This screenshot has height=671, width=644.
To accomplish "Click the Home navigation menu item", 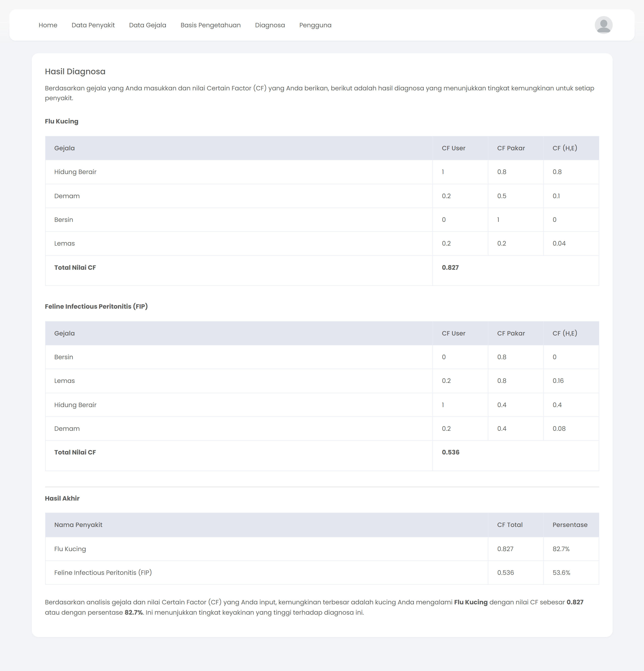I will coord(47,25).
